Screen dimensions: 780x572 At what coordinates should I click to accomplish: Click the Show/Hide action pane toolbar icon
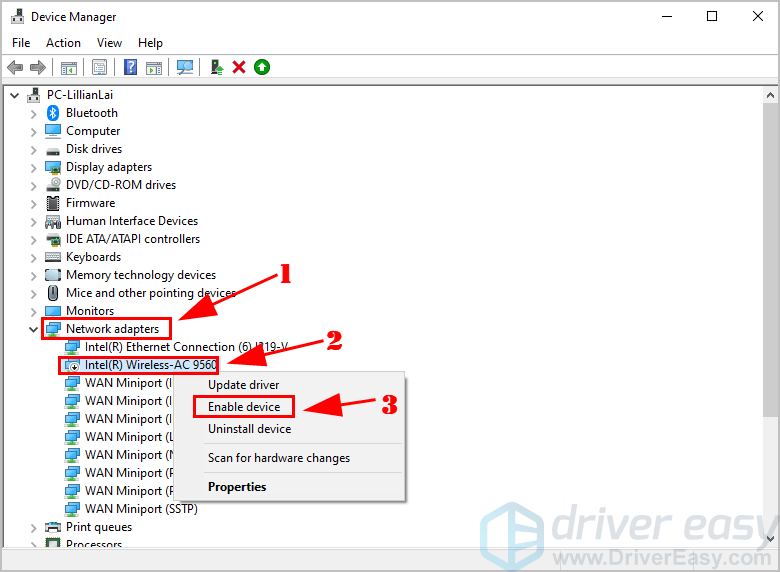click(154, 67)
